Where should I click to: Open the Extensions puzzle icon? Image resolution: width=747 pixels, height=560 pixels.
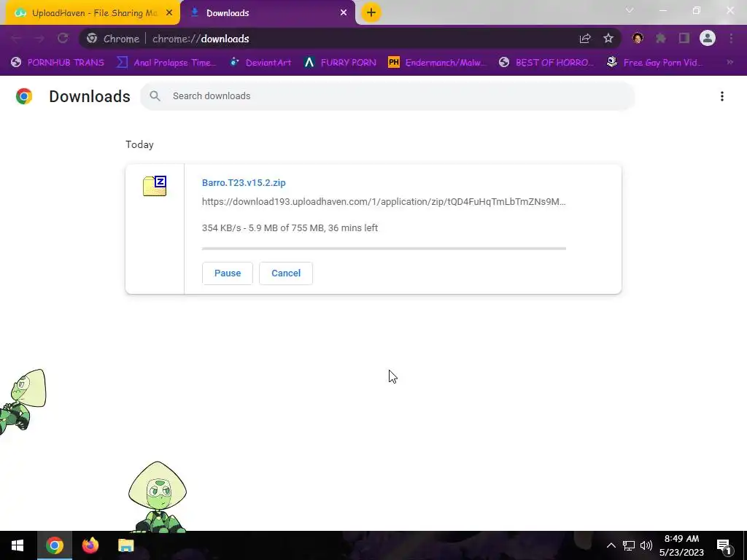click(x=661, y=39)
